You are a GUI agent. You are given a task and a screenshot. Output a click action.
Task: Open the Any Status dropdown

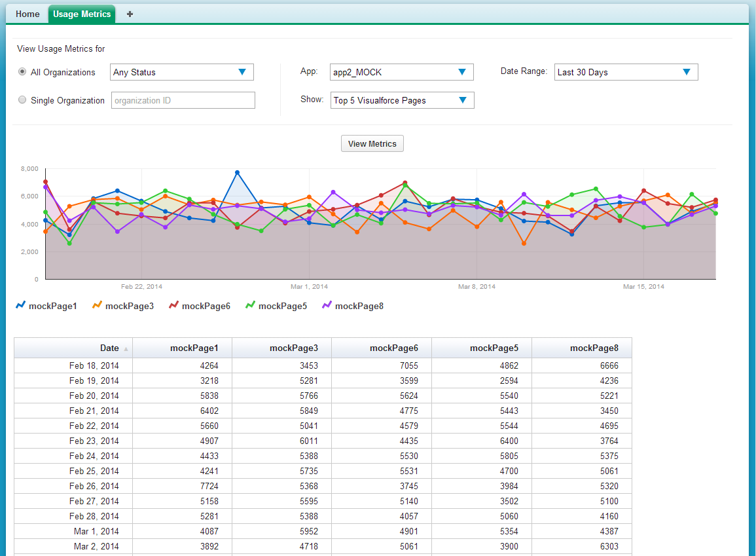tap(182, 72)
